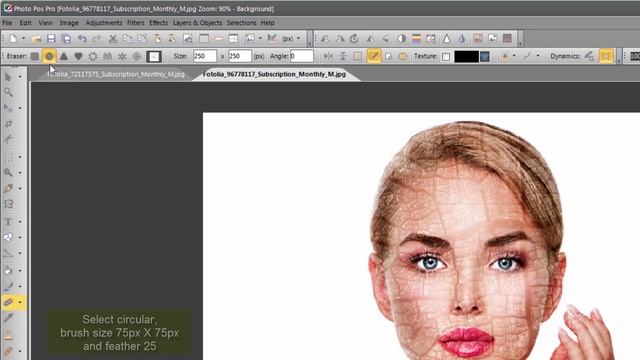Select the Crop tool
The width and height of the screenshot is (640, 360).
click(x=8, y=124)
